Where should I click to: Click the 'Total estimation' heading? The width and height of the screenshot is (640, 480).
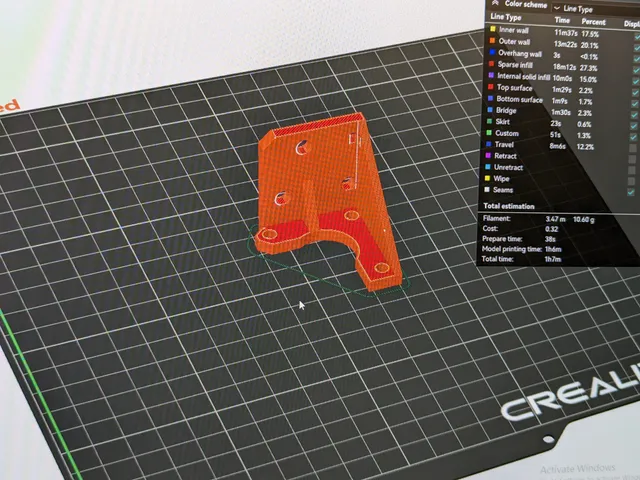509,206
